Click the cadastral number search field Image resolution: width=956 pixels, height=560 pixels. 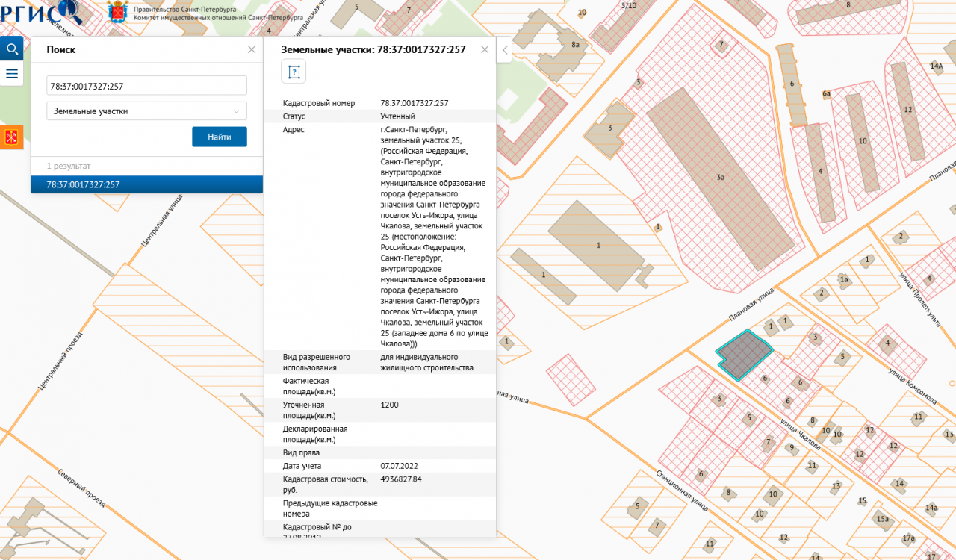(x=146, y=86)
